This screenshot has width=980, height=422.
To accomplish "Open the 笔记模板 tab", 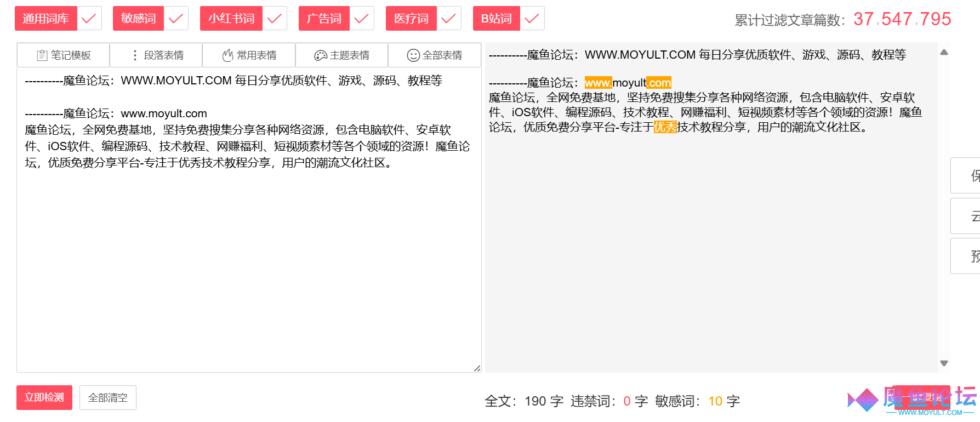I will [x=64, y=55].
